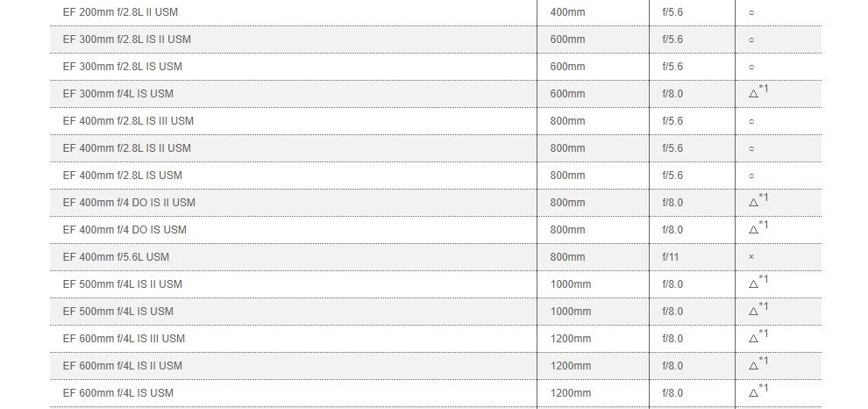
Task: Click the triangle symbol for EF 600mm f/4L IS III USM
Action: [753, 340]
